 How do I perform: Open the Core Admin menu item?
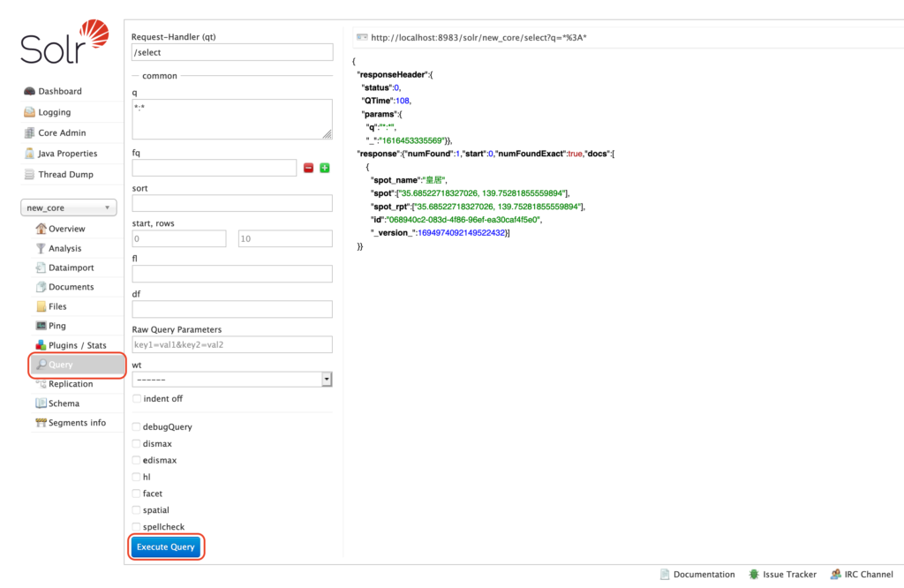(x=62, y=132)
